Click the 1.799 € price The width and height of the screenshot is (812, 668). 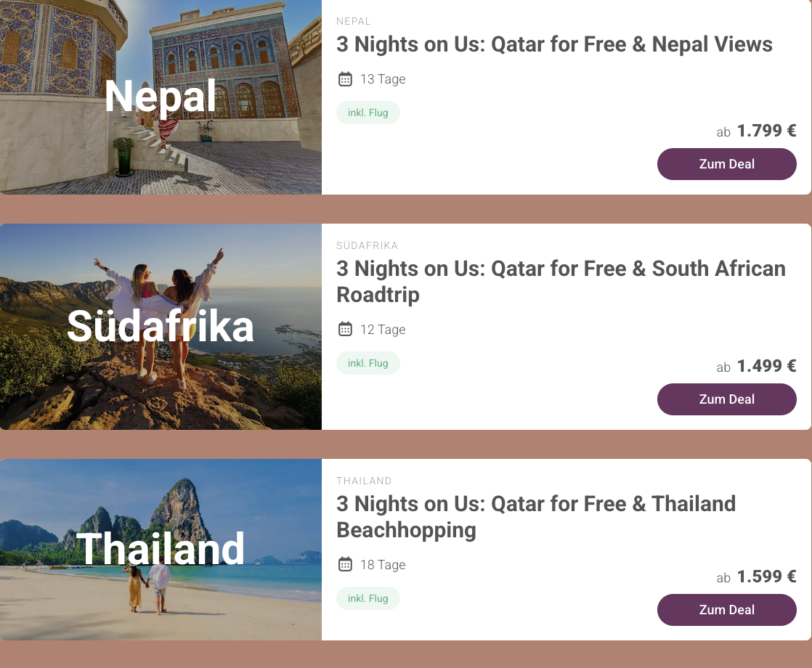[x=766, y=131]
